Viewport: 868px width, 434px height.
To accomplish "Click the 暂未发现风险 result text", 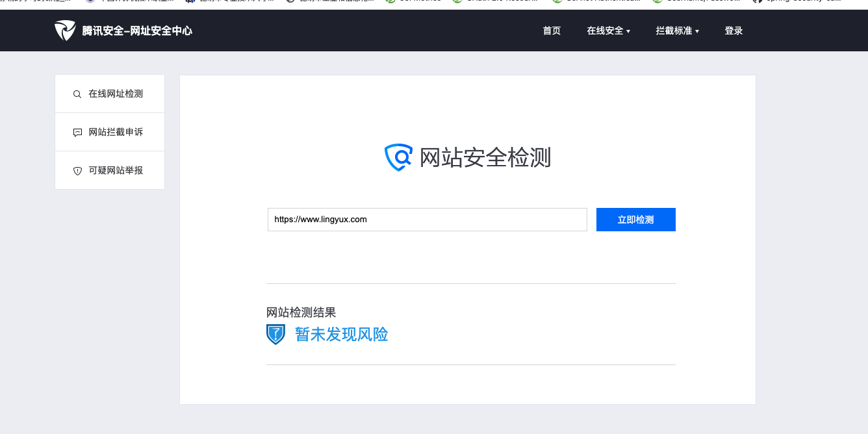I will tap(342, 335).
